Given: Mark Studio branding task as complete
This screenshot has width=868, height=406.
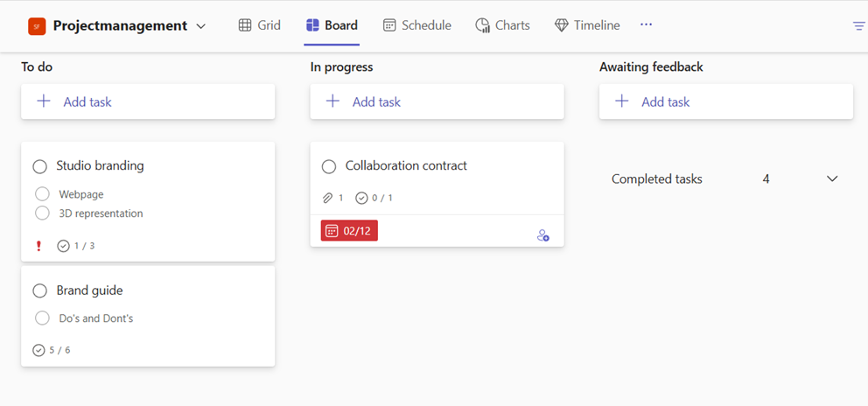Looking at the screenshot, I should tap(39, 166).
